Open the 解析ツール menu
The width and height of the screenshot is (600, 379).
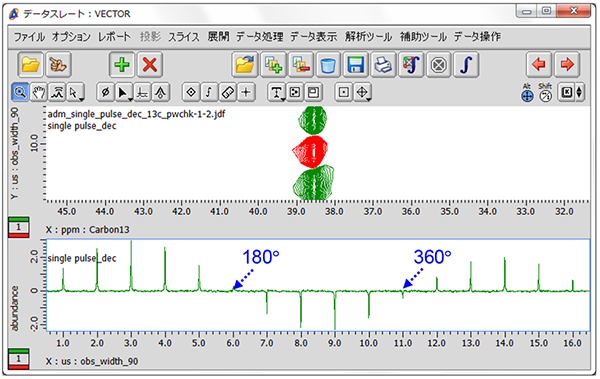pos(368,37)
